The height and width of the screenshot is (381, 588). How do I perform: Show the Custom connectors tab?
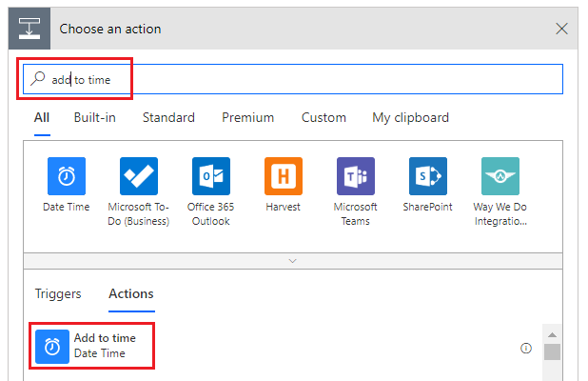323,118
